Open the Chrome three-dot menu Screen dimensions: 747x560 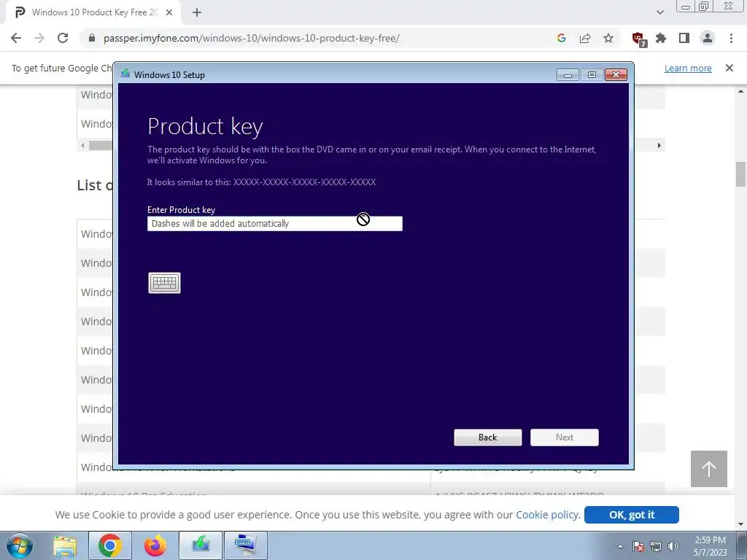731,38
